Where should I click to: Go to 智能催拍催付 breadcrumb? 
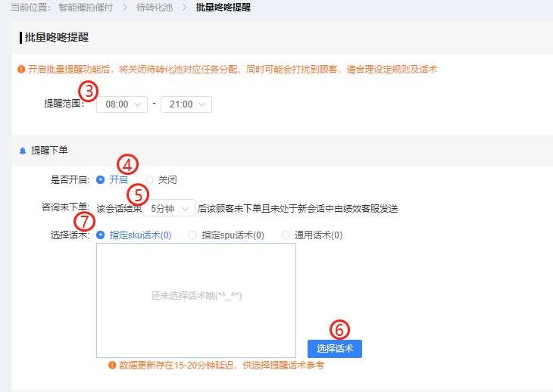pos(86,7)
